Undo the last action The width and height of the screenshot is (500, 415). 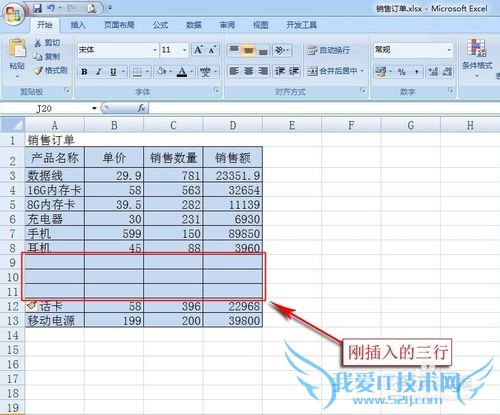click(x=51, y=8)
